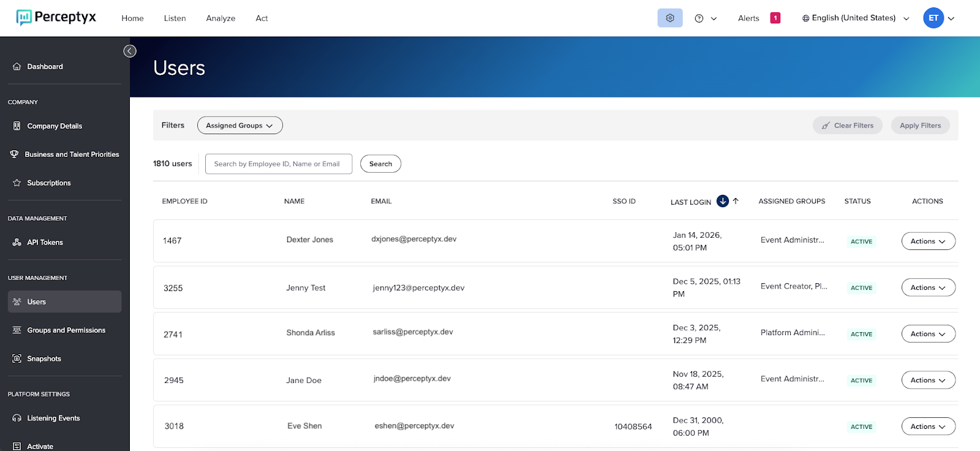This screenshot has width=980, height=451.
Task: Click the Company Details building icon
Action: point(17,126)
